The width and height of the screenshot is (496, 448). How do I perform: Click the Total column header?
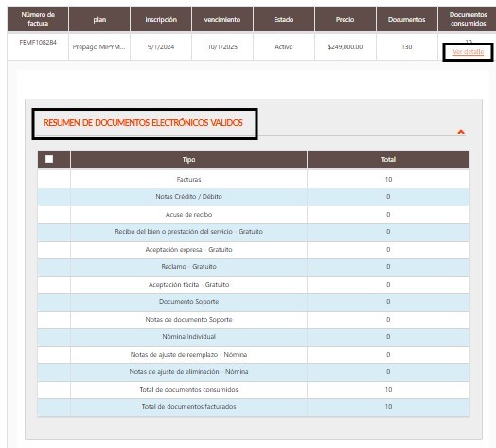[x=388, y=159]
